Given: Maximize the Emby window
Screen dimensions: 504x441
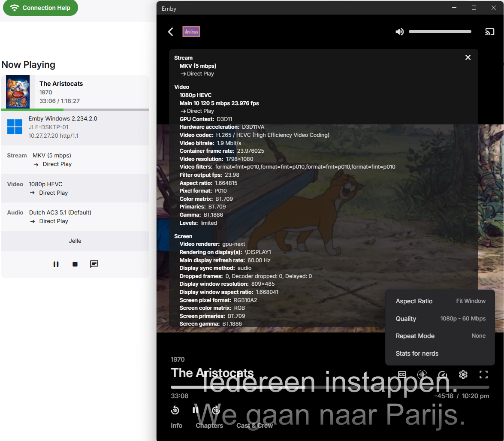Looking at the screenshot, I should (474, 8).
